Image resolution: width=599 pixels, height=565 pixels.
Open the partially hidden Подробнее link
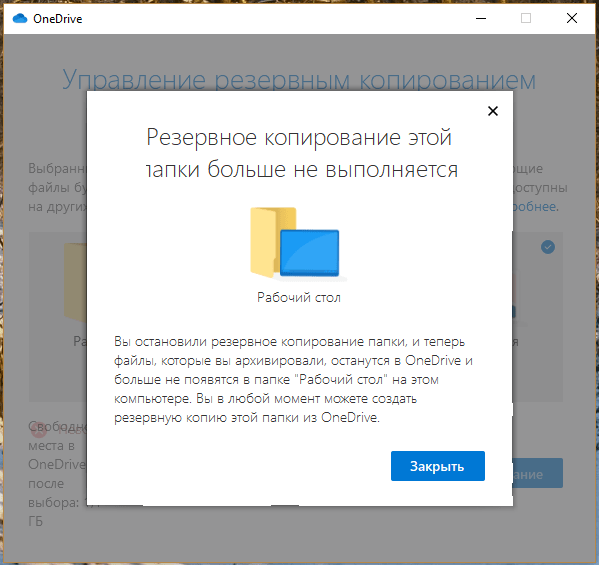(535, 206)
